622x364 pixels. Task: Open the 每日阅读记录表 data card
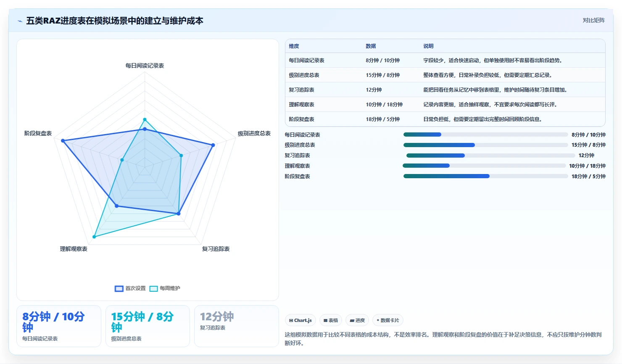coord(59,326)
